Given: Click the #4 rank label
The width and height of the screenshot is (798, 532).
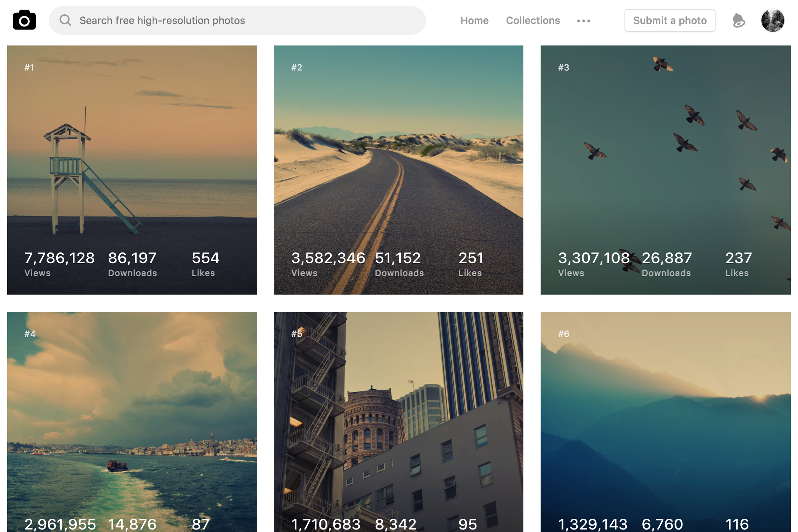Looking at the screenshot, I should click(30, 334).
